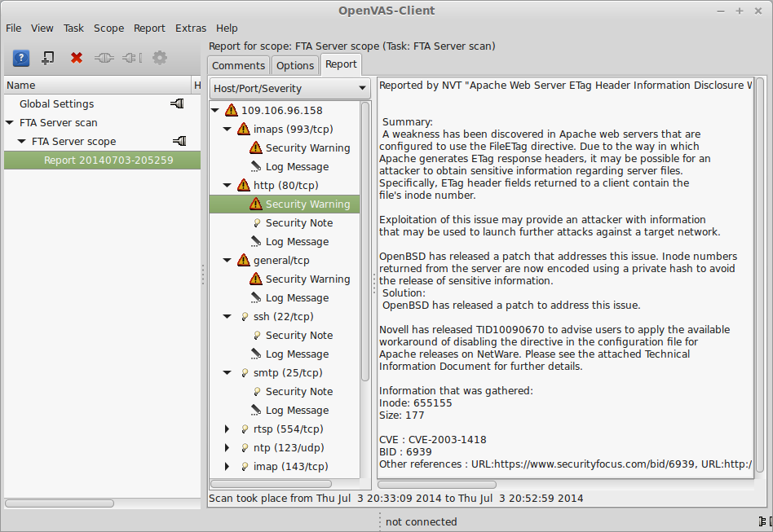Click the blue help question-mark toolbar icon
This screenshot has height=532, width=773.
[x=20, y=58]
